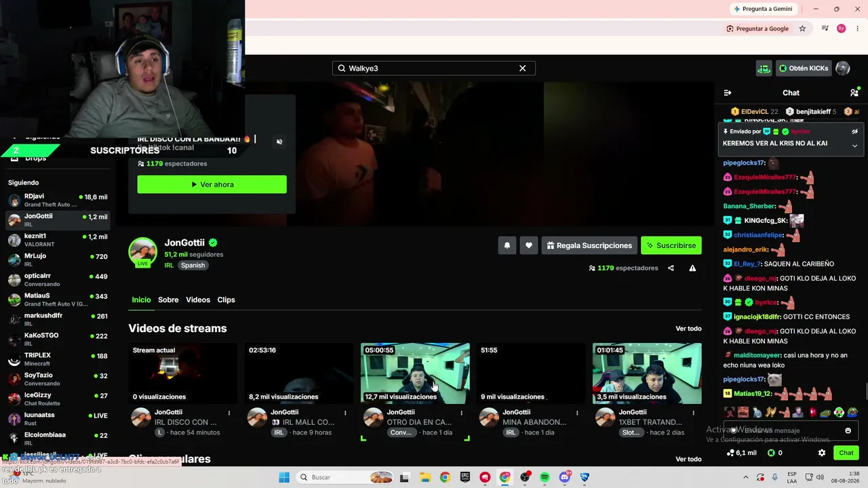Image resolution: width=868 pixels, height=488 pixels.
Task: Open options for IRL DISCO CON video
Action: tap(229, 413)
